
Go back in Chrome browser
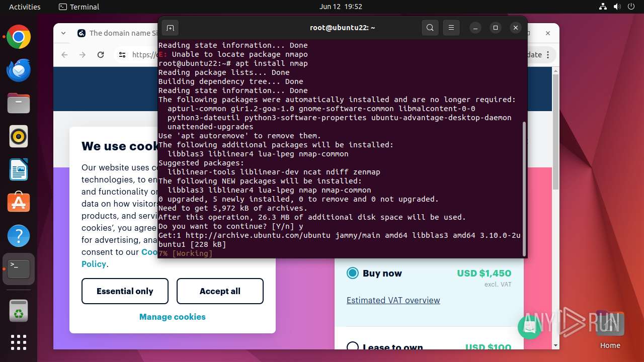tap(64, 55)
